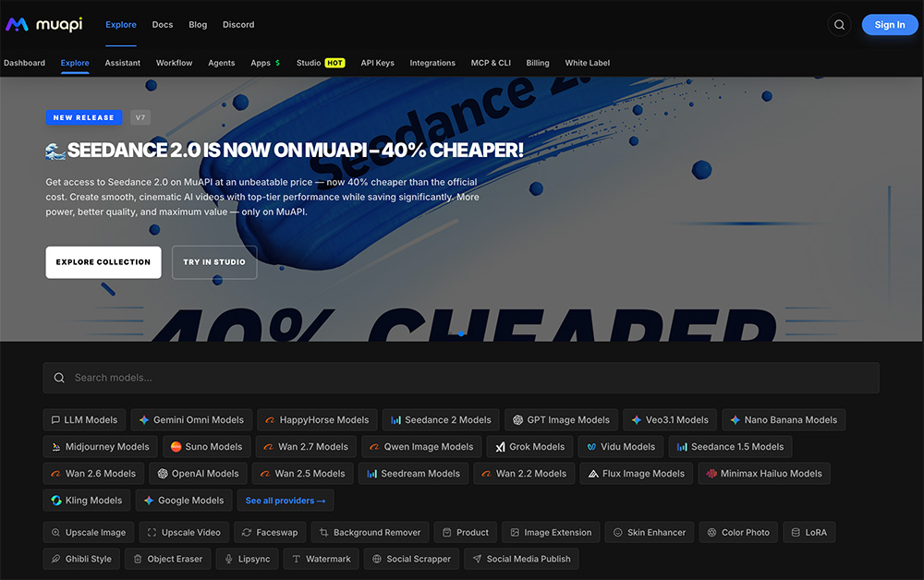This screenshot has width=924, height=580.
Task: Choose the Upscale Image category
Action: pos(89,532)
